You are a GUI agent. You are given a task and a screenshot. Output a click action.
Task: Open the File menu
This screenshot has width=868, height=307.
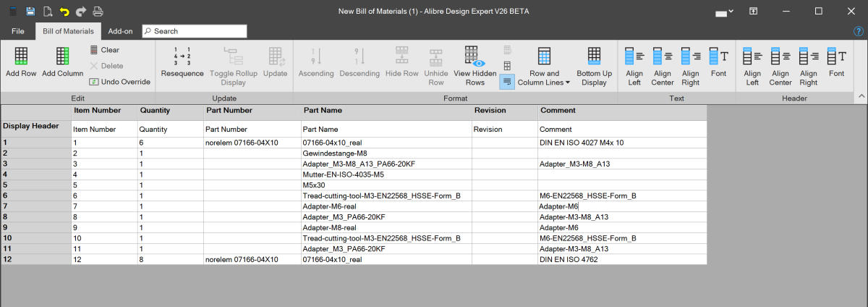[18, 31]
